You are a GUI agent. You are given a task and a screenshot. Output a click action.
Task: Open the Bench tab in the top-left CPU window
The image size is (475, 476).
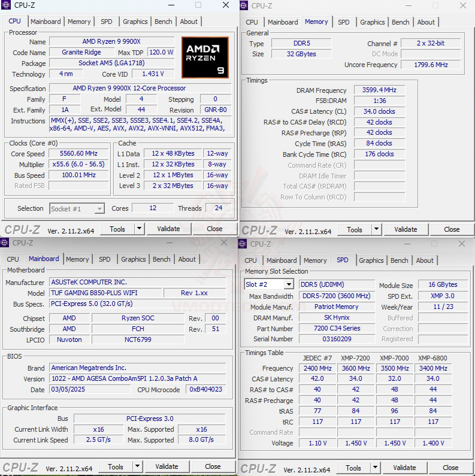164,22
